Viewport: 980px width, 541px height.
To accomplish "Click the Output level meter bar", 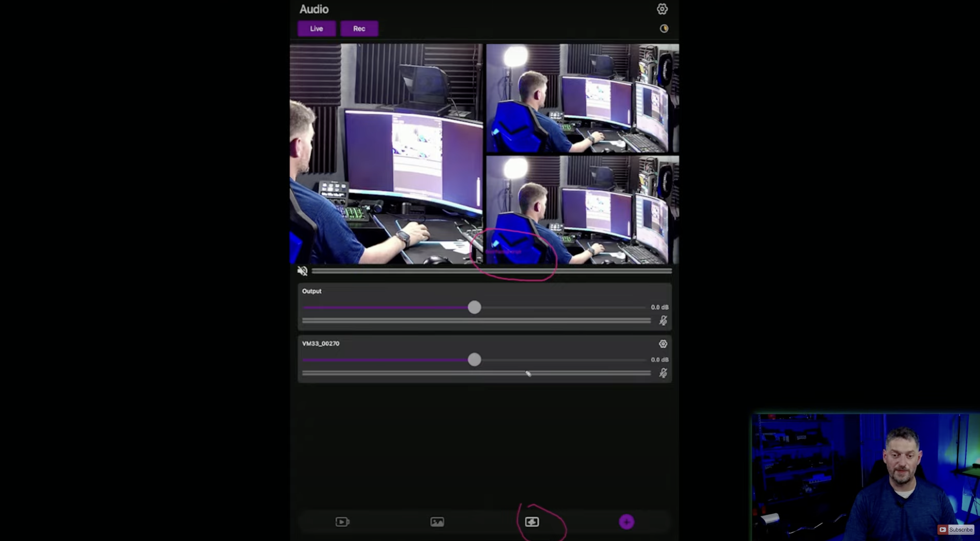I will (x=476, y=321).
